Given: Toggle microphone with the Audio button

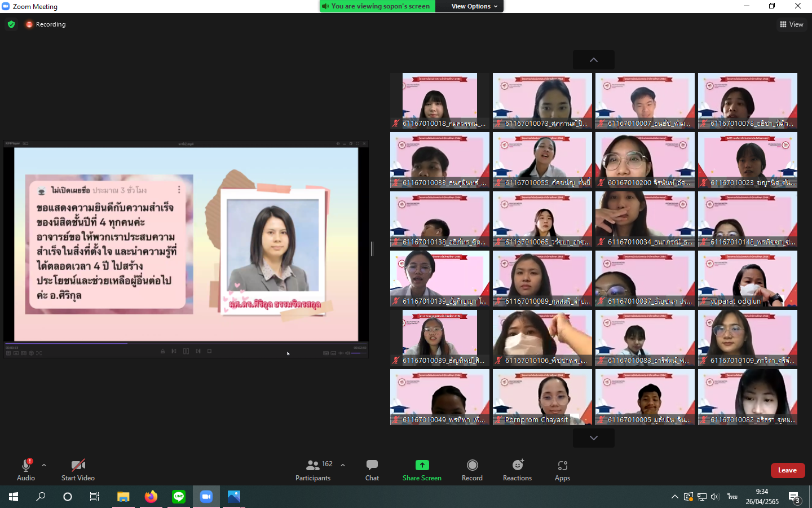Looking at the screenshot, I should pyautogui.click(x=26, y=470).
